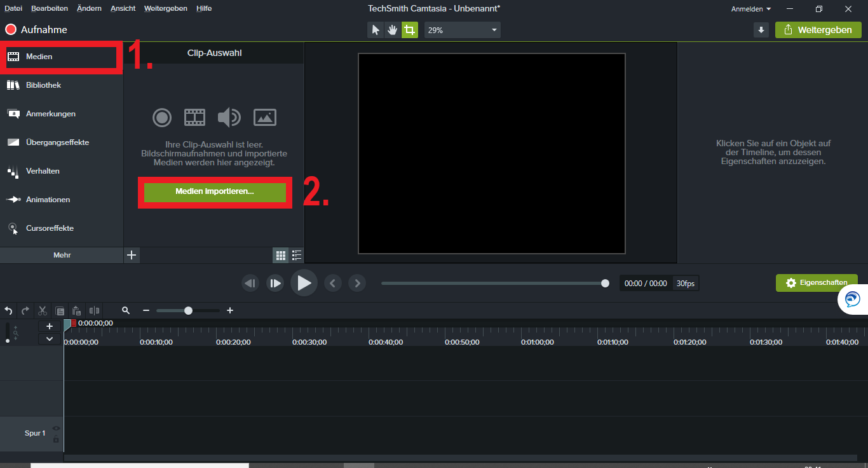
Task: Add a new track with the plus button
Action: pyautogui.click(x=50, y=326)
